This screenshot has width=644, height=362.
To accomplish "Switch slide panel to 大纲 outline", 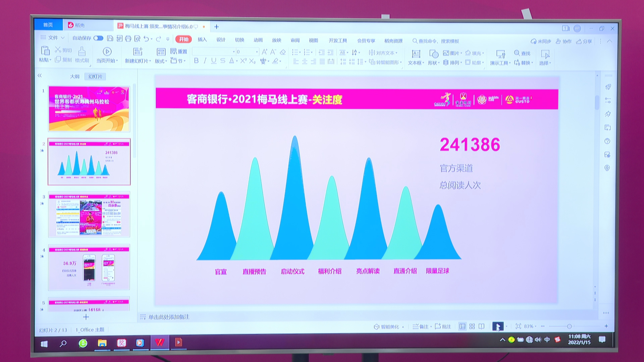I will click(74, 76).
